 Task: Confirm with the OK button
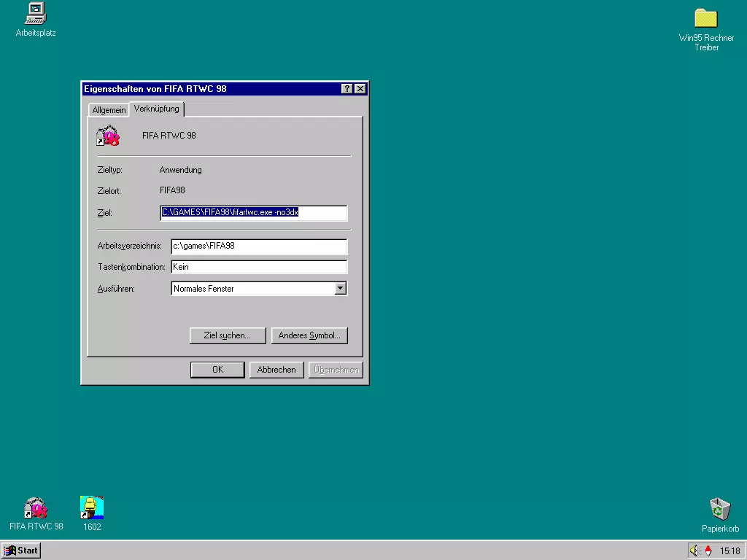coord(217,370)
